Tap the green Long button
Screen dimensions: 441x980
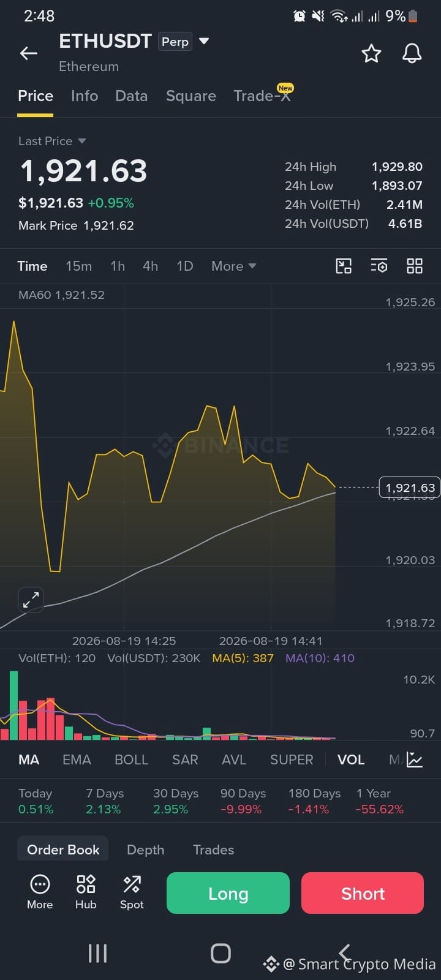(228, 893)
